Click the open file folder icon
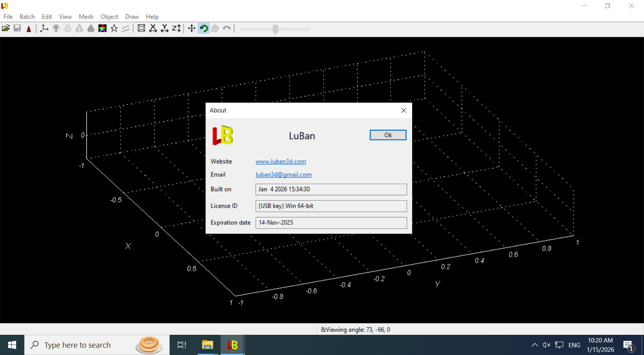The image size is (644, 355). (6, 28)
